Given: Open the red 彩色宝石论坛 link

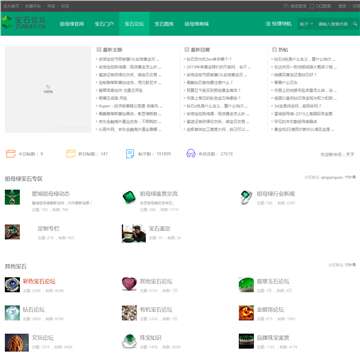Looking at the screenshot, I should point(39,281).
